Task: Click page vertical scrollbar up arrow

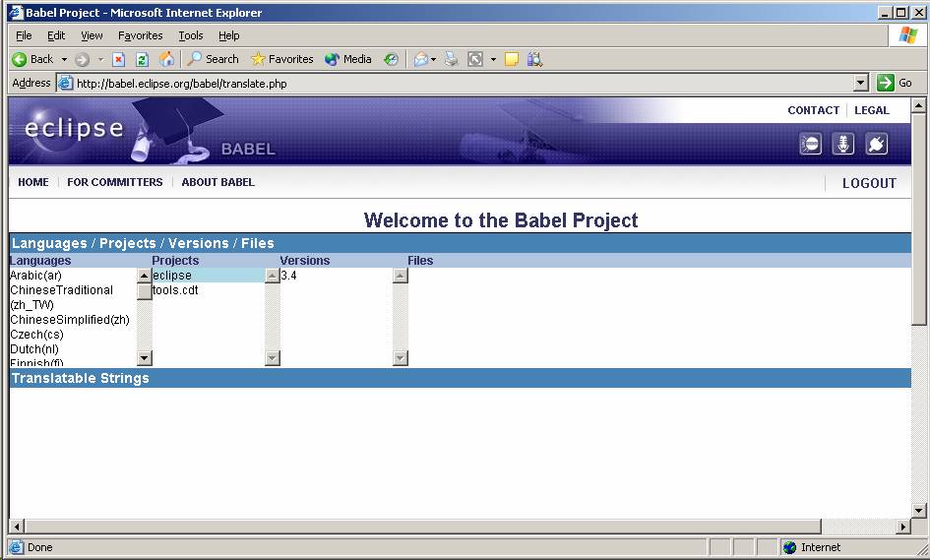Action: [919, 105]
